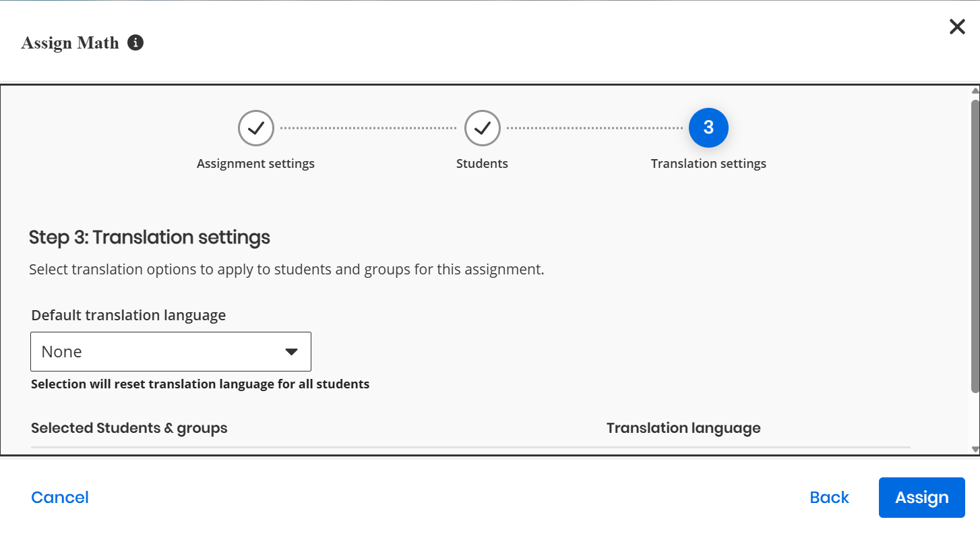
Task: Click the blue step 3 circle
Action: (708, 127)
